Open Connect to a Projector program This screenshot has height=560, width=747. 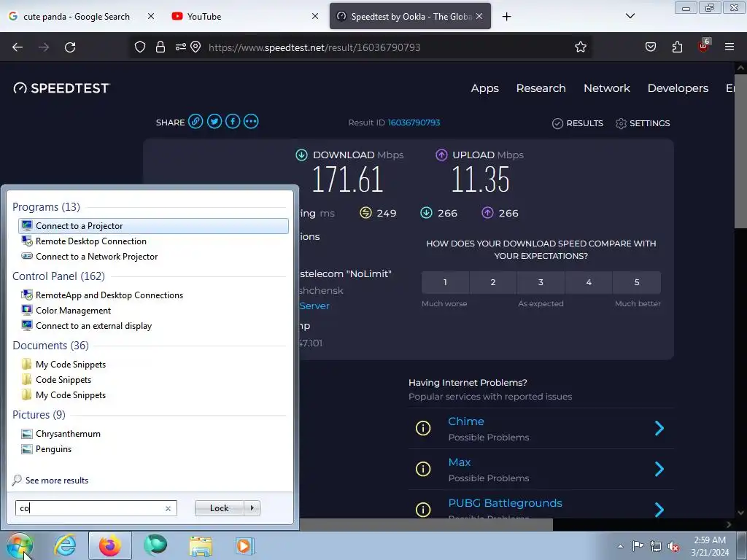[153, 226]
